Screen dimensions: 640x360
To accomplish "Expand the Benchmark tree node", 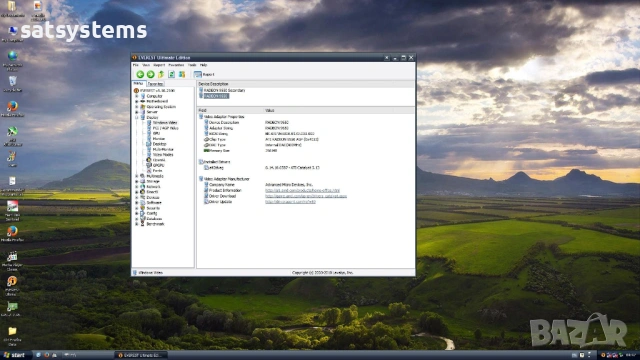I will pos(137,224).
